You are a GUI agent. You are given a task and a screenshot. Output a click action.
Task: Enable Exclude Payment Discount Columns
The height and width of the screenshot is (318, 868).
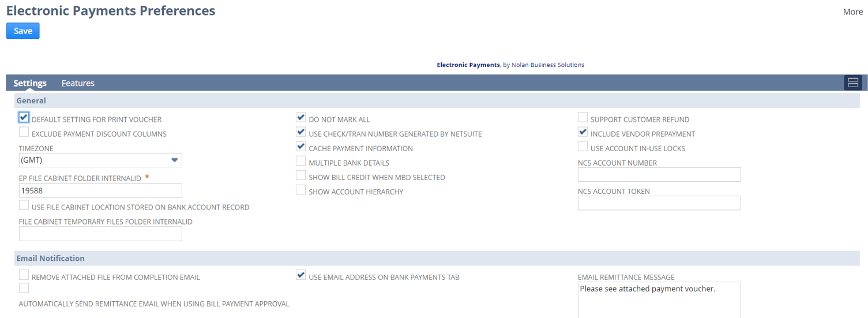(x=24, y=133)
